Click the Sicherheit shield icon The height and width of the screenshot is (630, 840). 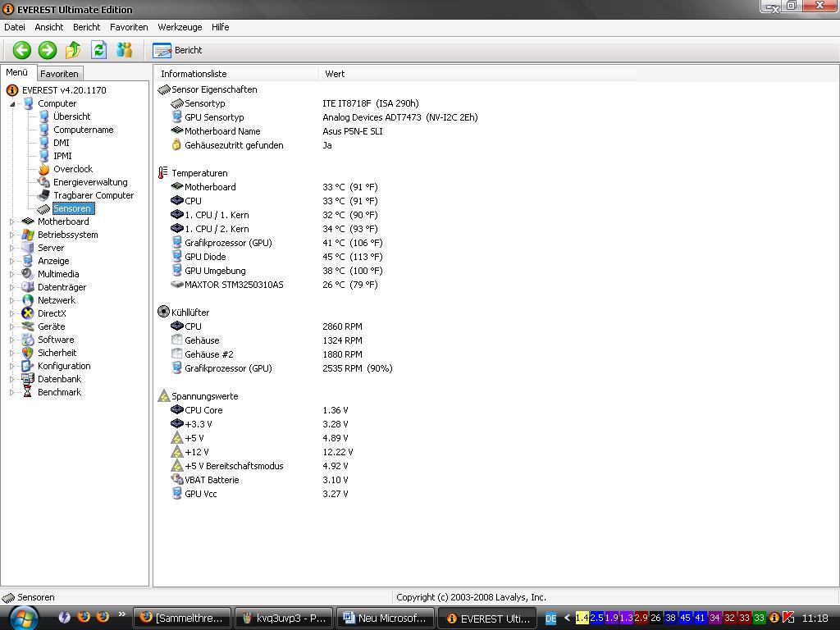click(x=28, y=353)
